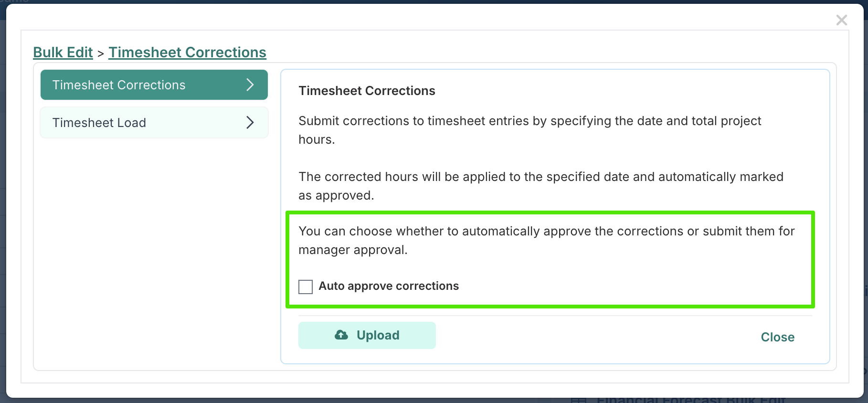Click the 'corrected hours will be applied' text
This screenshot has height=403, width=868.
tap(540, 186)
